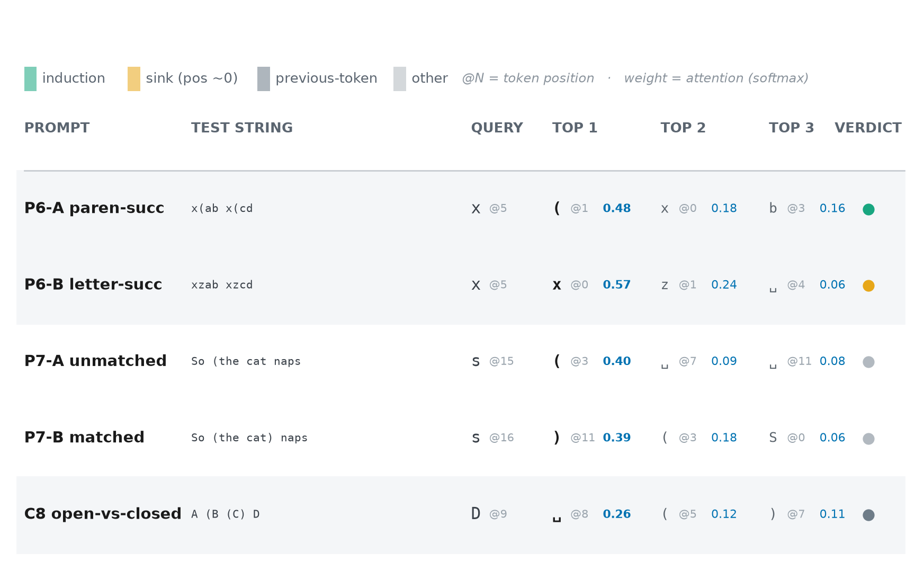Click the TOP 1 column header
This screenshot has width=924, height=579.
[x=575, y=128]
